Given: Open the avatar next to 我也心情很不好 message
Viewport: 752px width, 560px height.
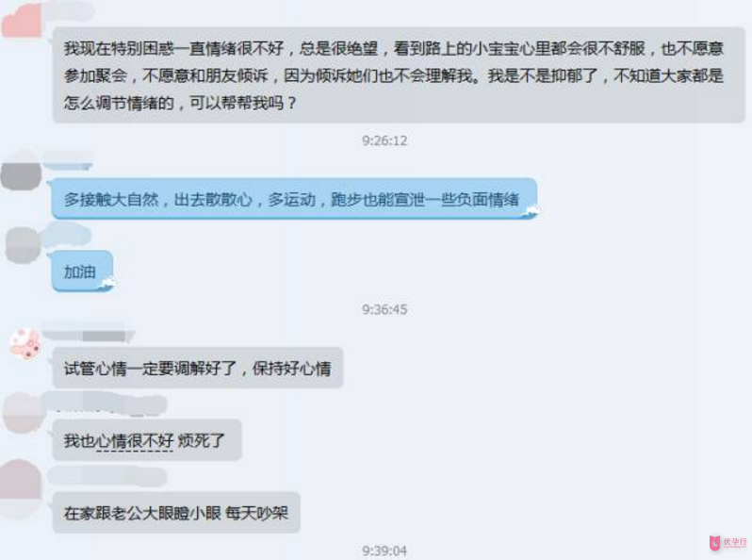Looking at the screenshot, I should (x=23, y=412).
